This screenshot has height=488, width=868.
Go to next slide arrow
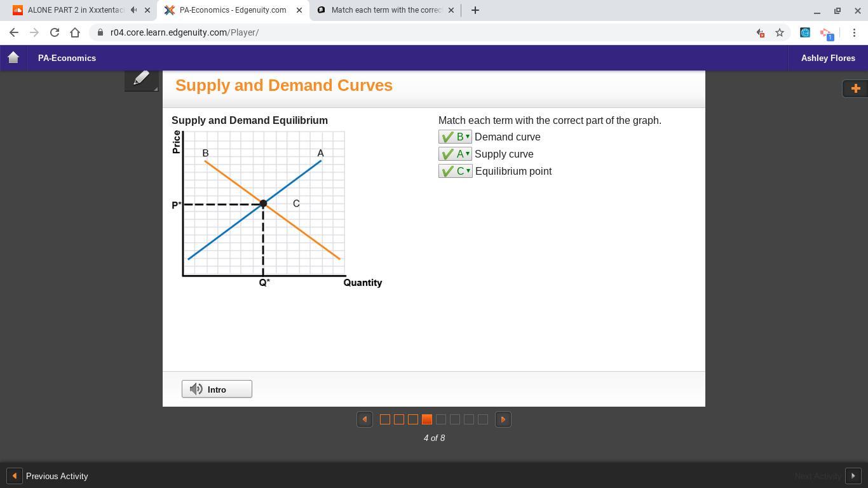[x=503, y=419]
